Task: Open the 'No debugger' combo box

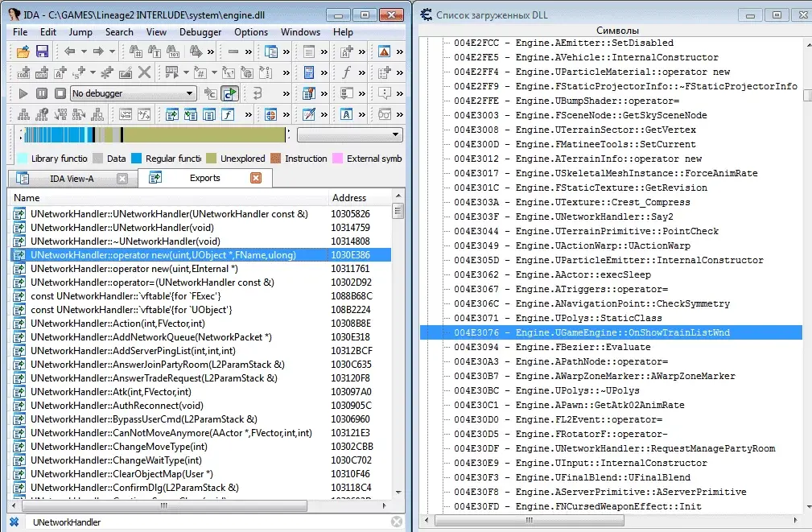Action: click(x=134, y=93)
